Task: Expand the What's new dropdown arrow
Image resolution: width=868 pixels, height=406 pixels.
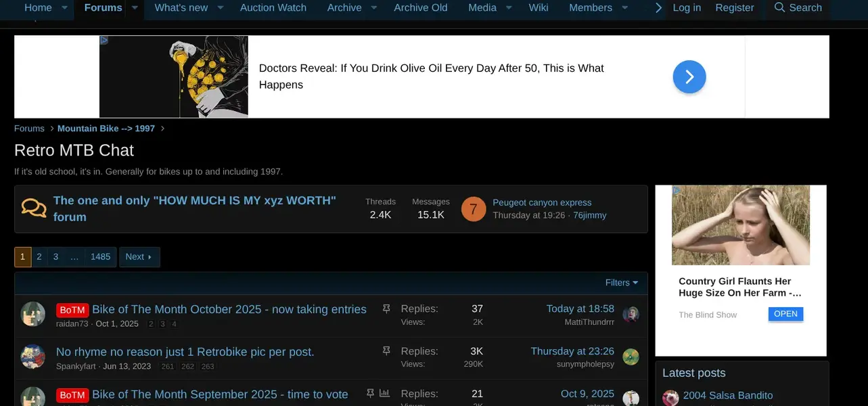Action: [x=221, y=7]
